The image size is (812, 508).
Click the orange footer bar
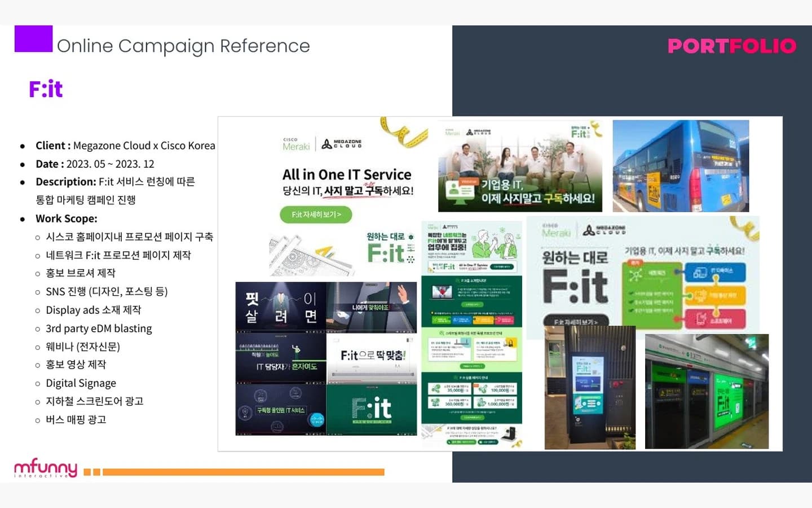click(x=244, y=472)
